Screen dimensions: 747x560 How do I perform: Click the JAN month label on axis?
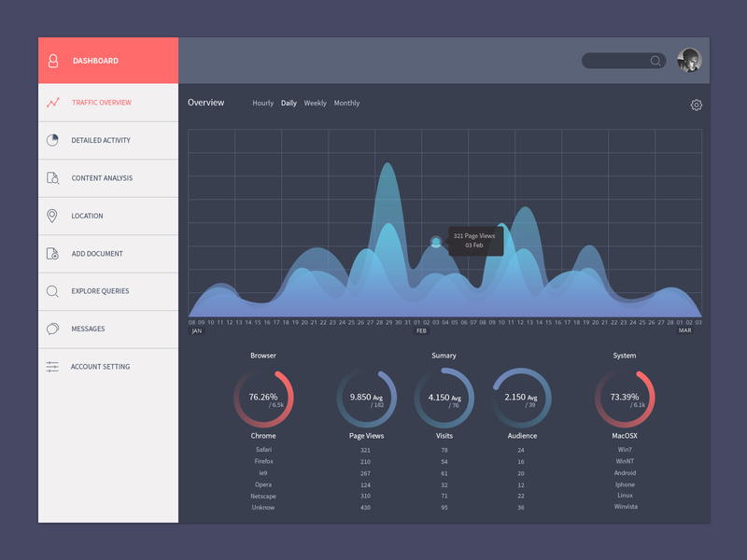point(197,331)
